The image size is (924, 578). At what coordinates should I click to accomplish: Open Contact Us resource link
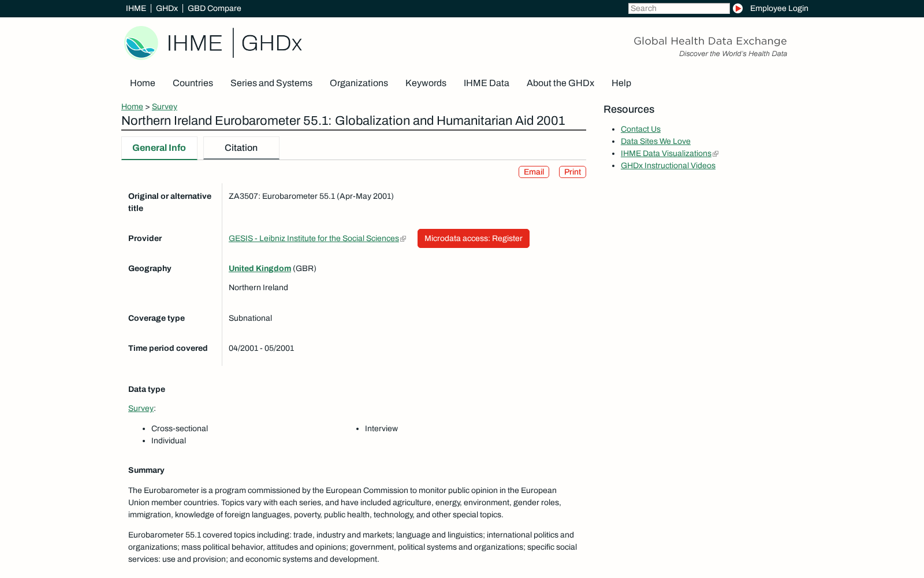click(x=640, y=129)
